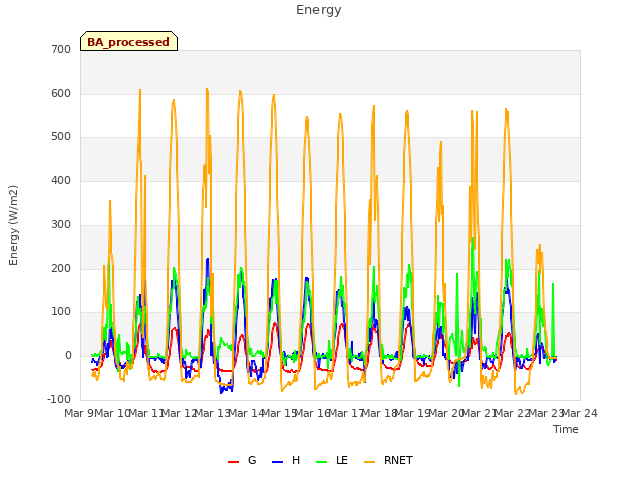Click the 200 y-axis label

[x=61, y=269]
